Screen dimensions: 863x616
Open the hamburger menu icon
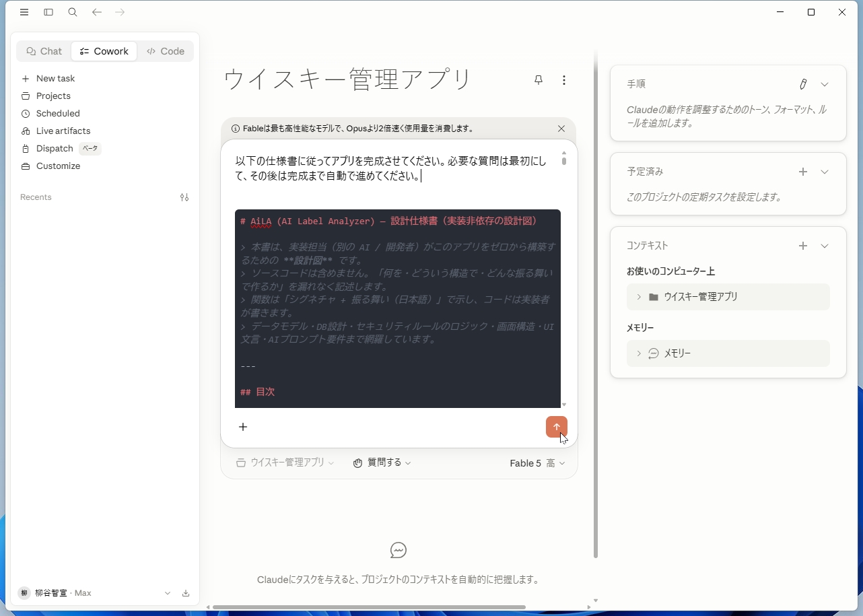click(x=24, y=12)
